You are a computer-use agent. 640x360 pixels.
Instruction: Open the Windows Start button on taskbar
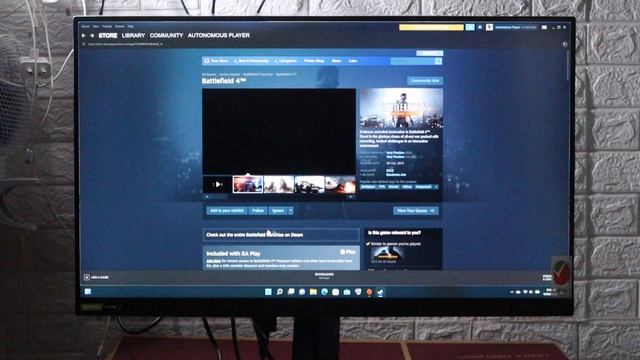click(x=268, y=292)
